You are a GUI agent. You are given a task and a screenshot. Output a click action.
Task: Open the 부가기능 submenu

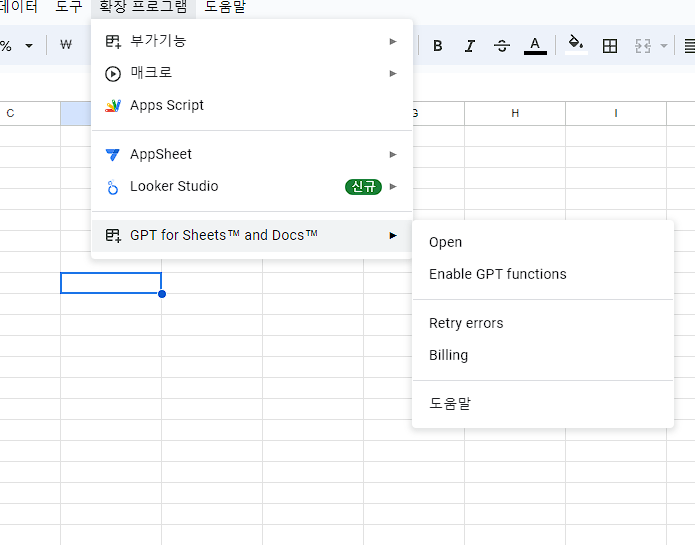(252, 41)
